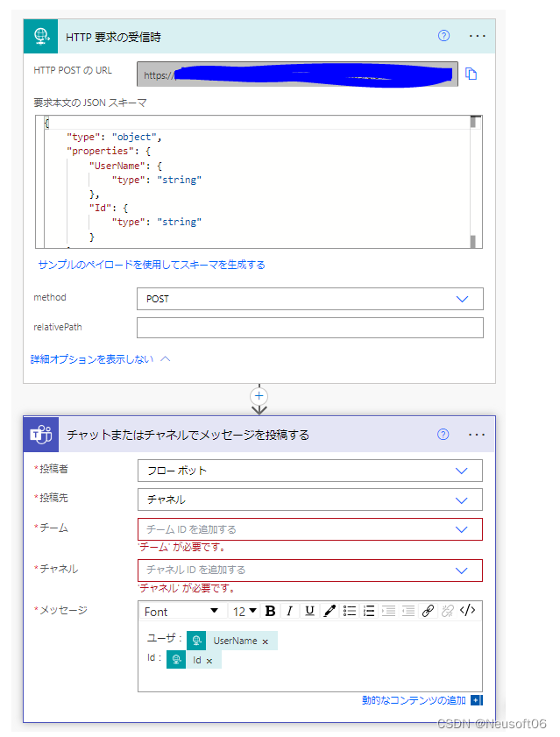Click the "properties" line in the schema
The image size is (560, 737).
109,151
